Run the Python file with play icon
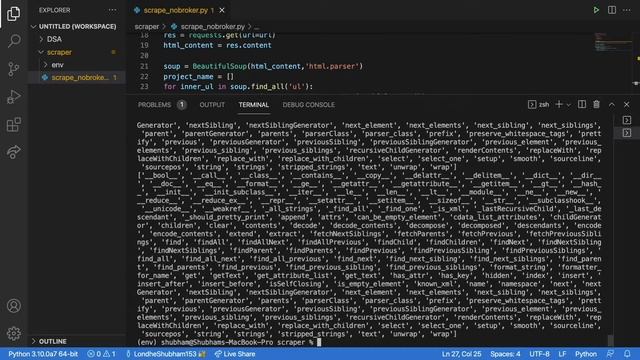The height and width of the screenshot is (360, 640). pos(596,10)
